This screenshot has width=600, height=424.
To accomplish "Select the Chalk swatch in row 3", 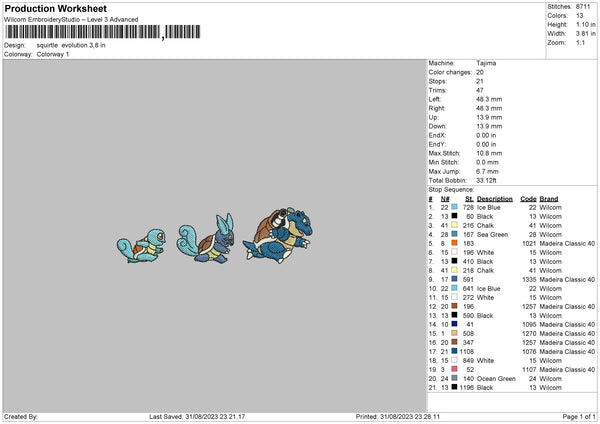I will 454,225.
